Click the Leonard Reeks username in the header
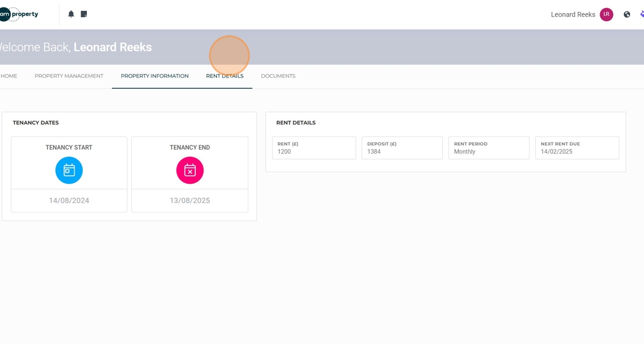Image resolution: width=644 pixels, height=344 pixels. [573, 14]
